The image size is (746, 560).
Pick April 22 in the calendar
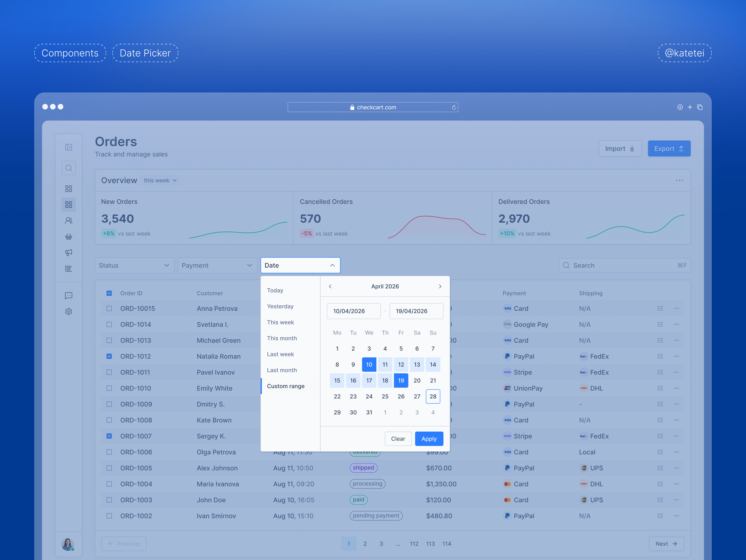337,397
